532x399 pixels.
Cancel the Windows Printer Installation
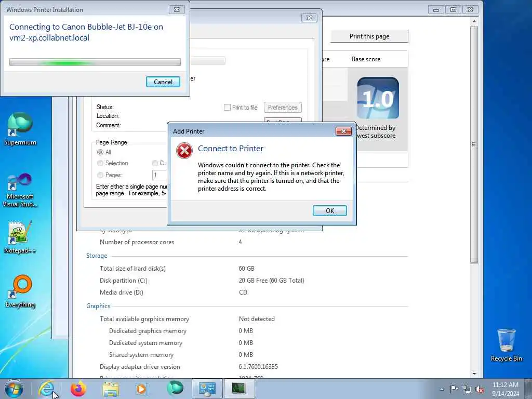pos(163,82)
